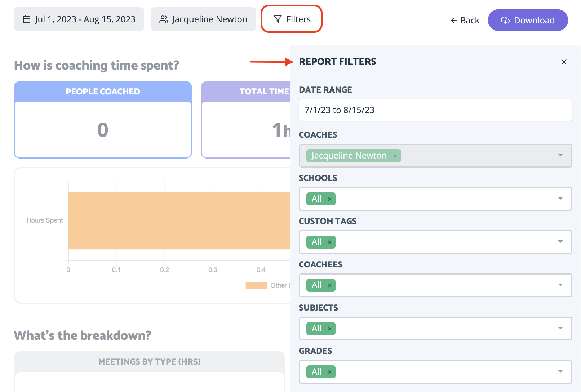Viewport: 581px width, 392px height.
Task: Click the calendar icon in date button
Action: pyautogui.click(x=27, y=19)
